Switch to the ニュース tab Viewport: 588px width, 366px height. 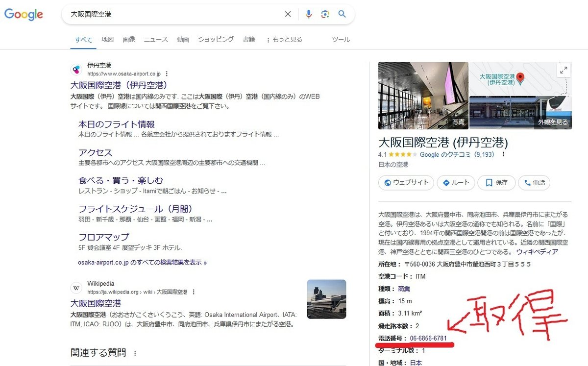(156, 40)
